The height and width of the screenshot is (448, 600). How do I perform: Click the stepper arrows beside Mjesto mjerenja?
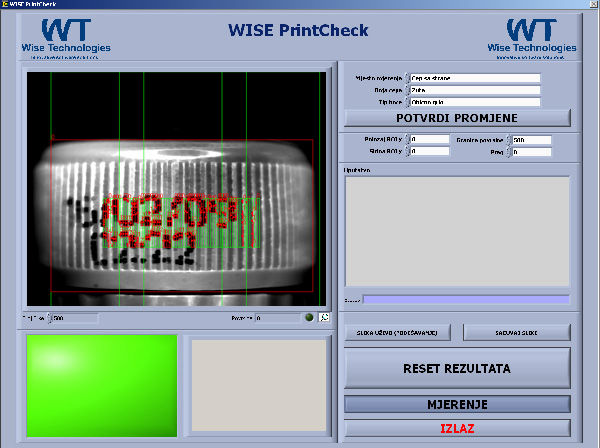pyautogui.click(x=407, y=78)
